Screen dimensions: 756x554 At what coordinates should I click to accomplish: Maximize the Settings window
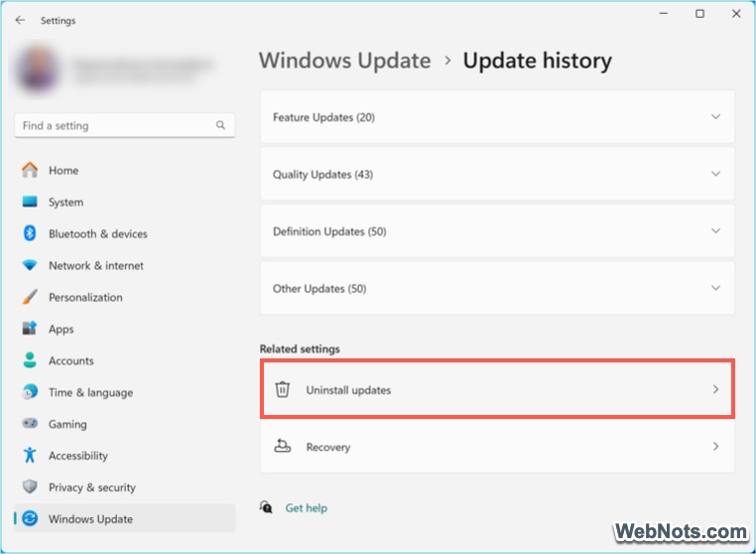tap(699, 14)
